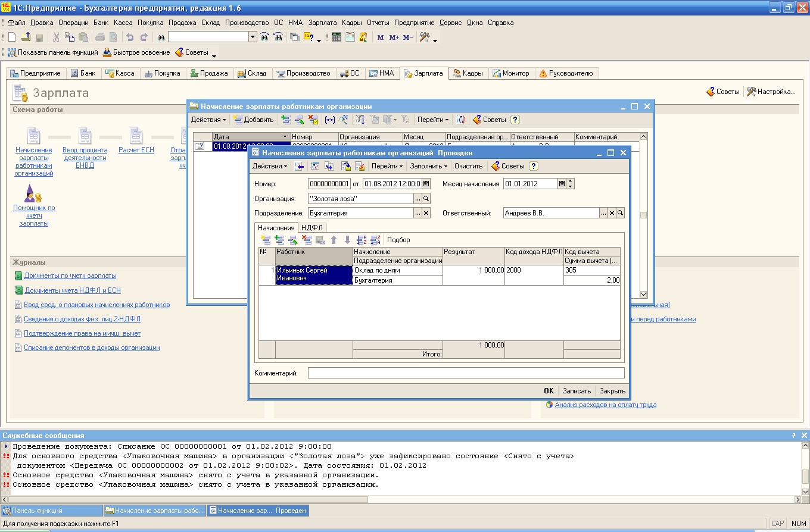Click the move row up arrow in table toolbar

tap(334, 240)
